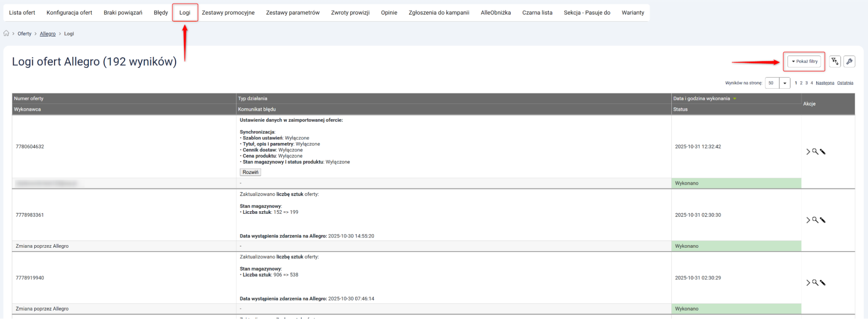868x319 pixels.
Task: Click pencil edit icon for offer 7780604632
Action: click(822, 152)
